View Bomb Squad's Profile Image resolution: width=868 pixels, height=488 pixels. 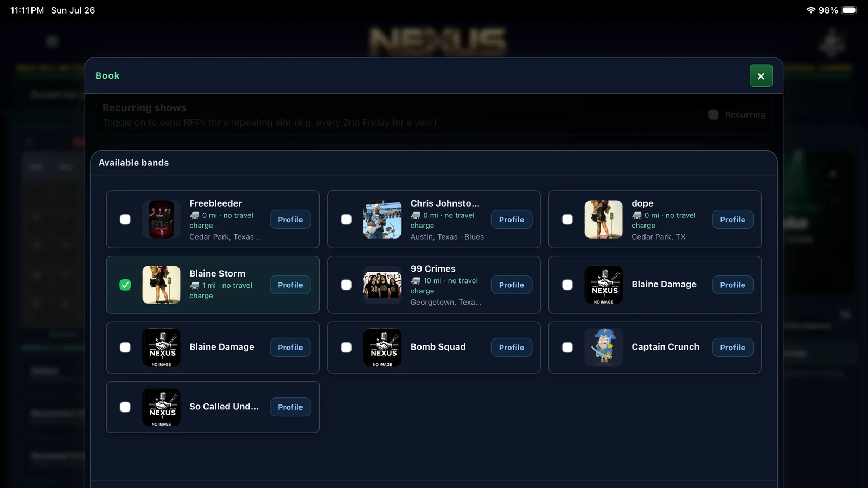point(512,348)
